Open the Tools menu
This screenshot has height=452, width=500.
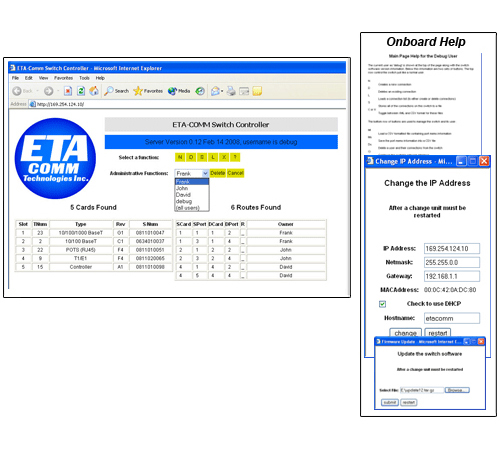point(84,78)
